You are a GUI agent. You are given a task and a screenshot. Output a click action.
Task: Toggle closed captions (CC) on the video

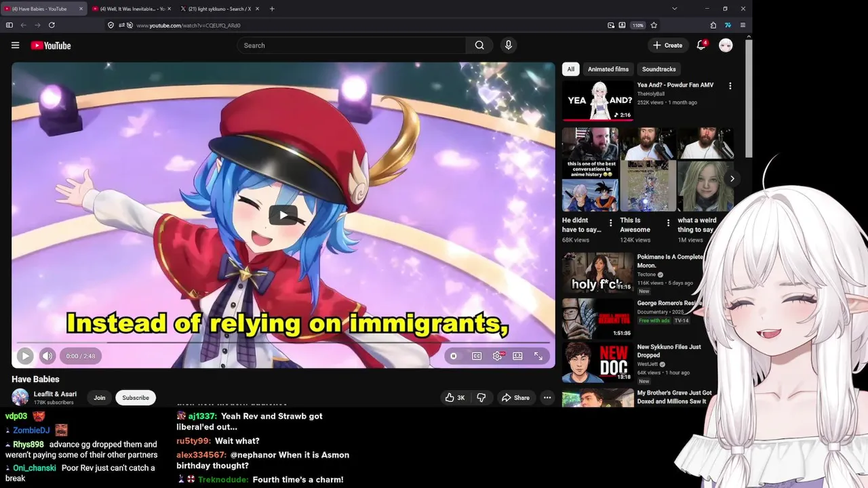477,356
